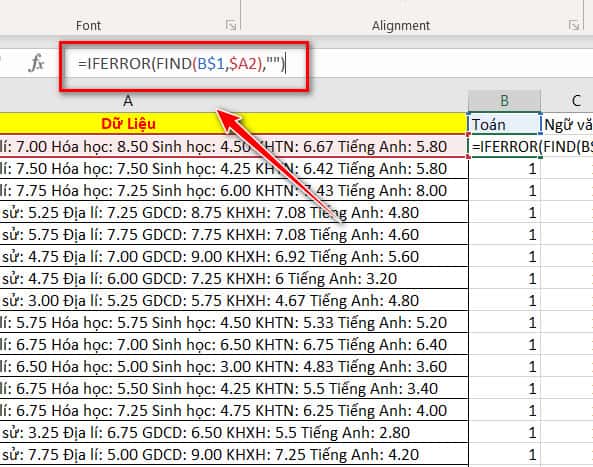
Task: Select data row ending Tiếng Anh: 6.40
Action: [234, 344]
